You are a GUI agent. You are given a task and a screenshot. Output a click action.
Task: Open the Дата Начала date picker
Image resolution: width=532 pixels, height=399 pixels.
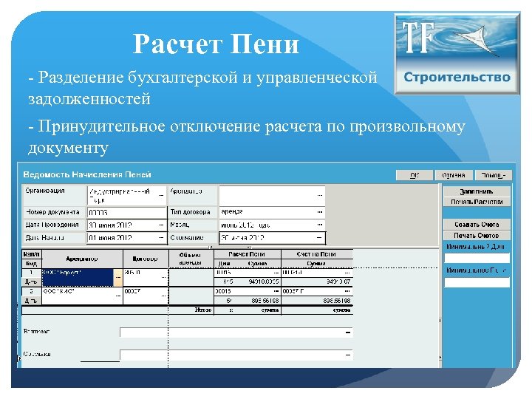pos(161,238)
